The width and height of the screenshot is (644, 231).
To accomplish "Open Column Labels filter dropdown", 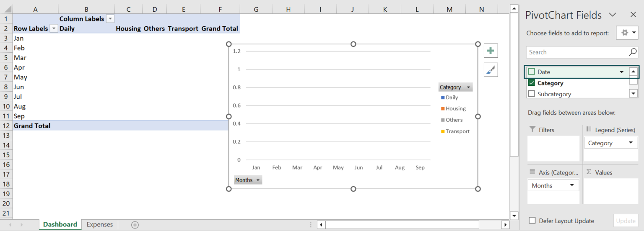I will pos(110,19).
